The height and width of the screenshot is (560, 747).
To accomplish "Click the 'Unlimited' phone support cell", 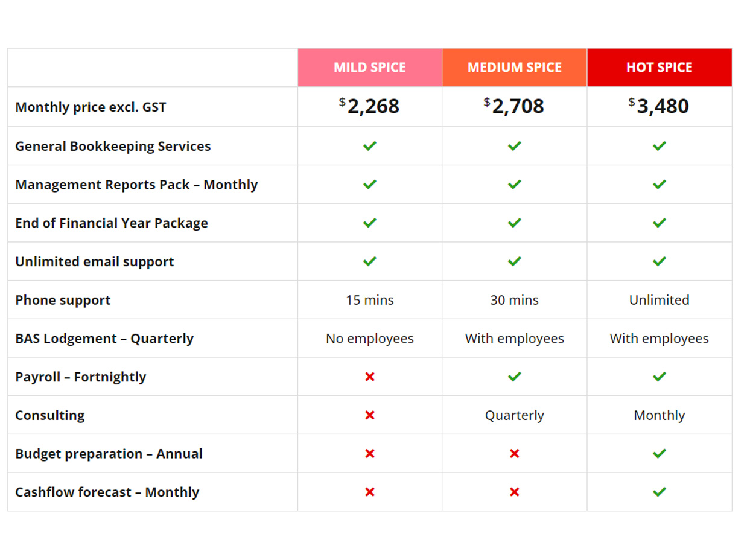I will 659,300.
